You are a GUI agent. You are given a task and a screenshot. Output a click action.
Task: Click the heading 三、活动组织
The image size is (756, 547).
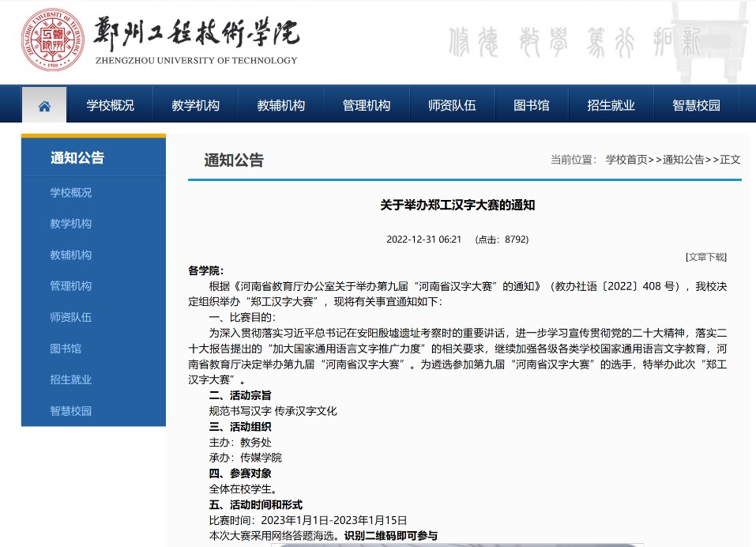point(240,427)
